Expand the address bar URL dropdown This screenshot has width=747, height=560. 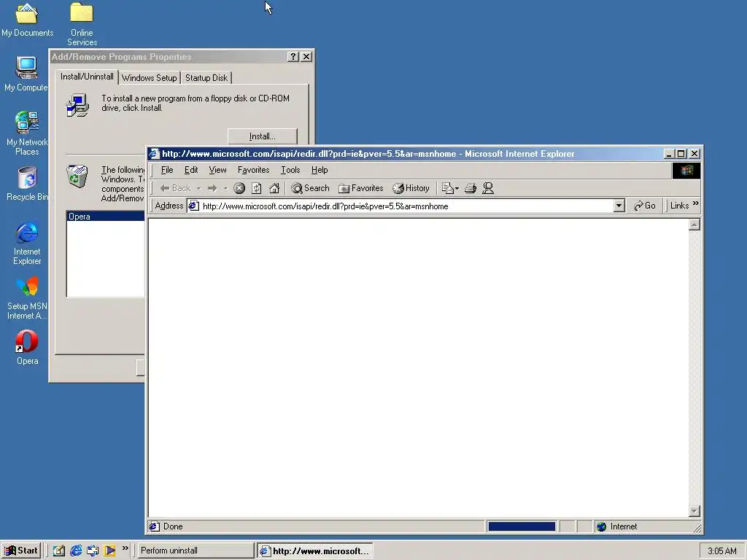[x=619, y=206]
